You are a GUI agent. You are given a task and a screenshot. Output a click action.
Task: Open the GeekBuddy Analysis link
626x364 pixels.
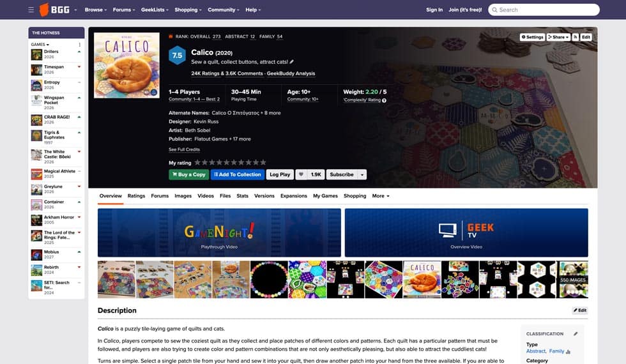point(291,73)
